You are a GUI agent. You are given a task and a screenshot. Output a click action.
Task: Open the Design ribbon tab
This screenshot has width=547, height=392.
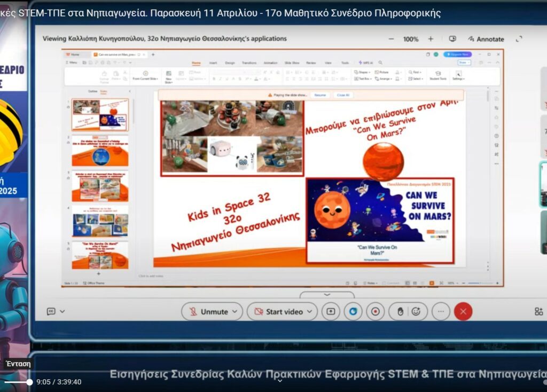[230, 63]
